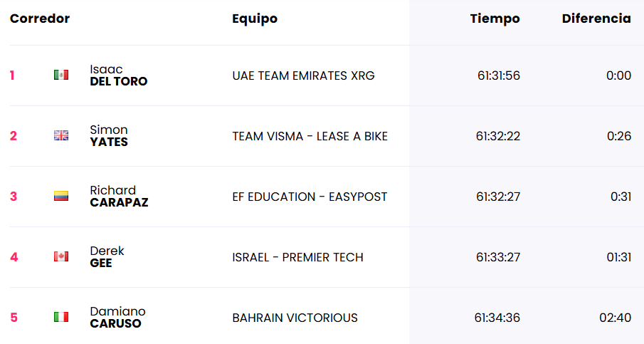Image resolution: width=644 pixels, height=344 pixels.
Task: Open rider Simon Yates's profile
Action: click(109, 136)
